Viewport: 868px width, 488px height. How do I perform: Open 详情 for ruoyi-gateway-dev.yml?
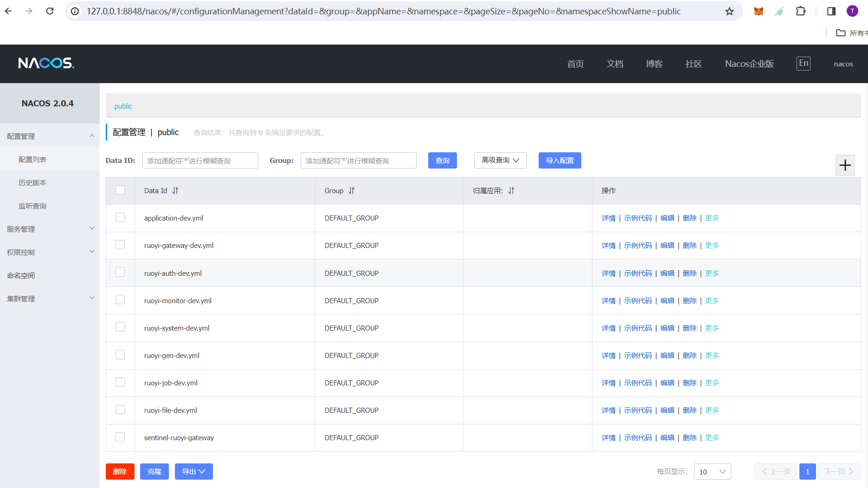click(609, 246)
